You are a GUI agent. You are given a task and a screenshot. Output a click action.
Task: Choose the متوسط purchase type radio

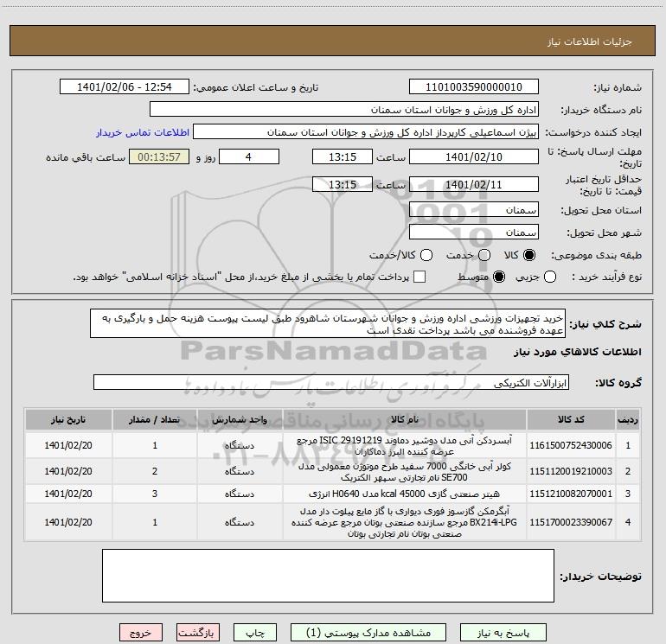tap(499, 277)
